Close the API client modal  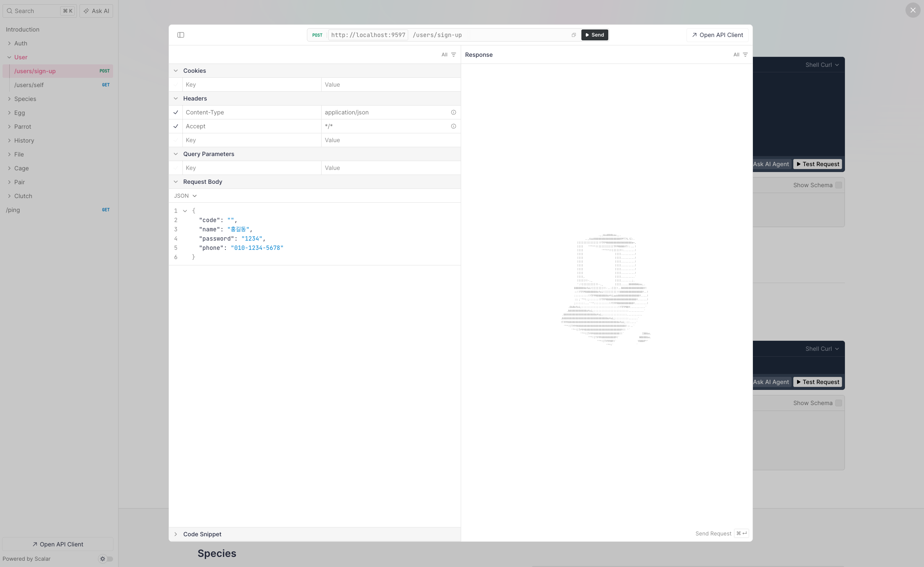[913, 10]
